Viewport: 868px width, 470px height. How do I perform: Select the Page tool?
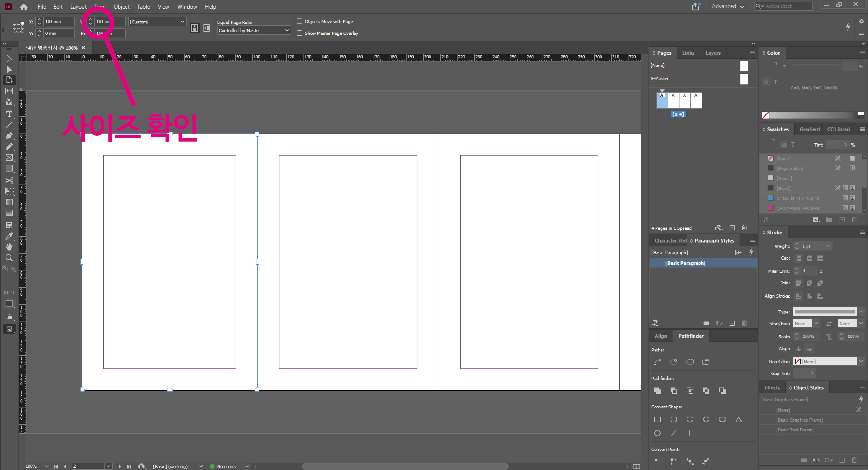(9, 80)
